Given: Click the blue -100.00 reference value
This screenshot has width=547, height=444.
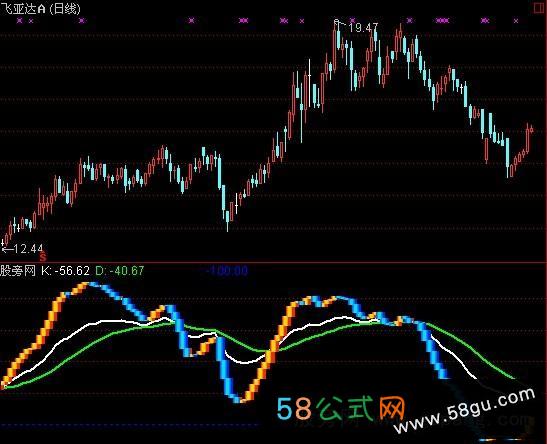Looking at the screenshot, I should (227, 271).
